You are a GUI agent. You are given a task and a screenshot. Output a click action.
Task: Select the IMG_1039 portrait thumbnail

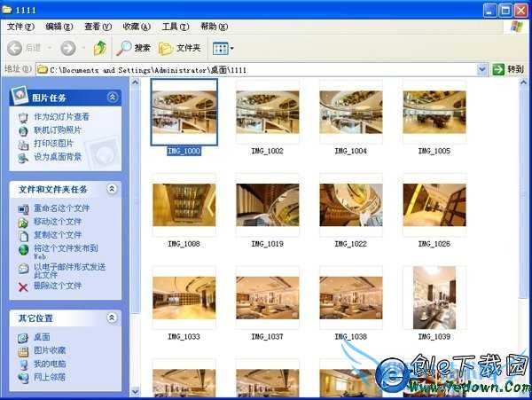click(x=434, y=298)
